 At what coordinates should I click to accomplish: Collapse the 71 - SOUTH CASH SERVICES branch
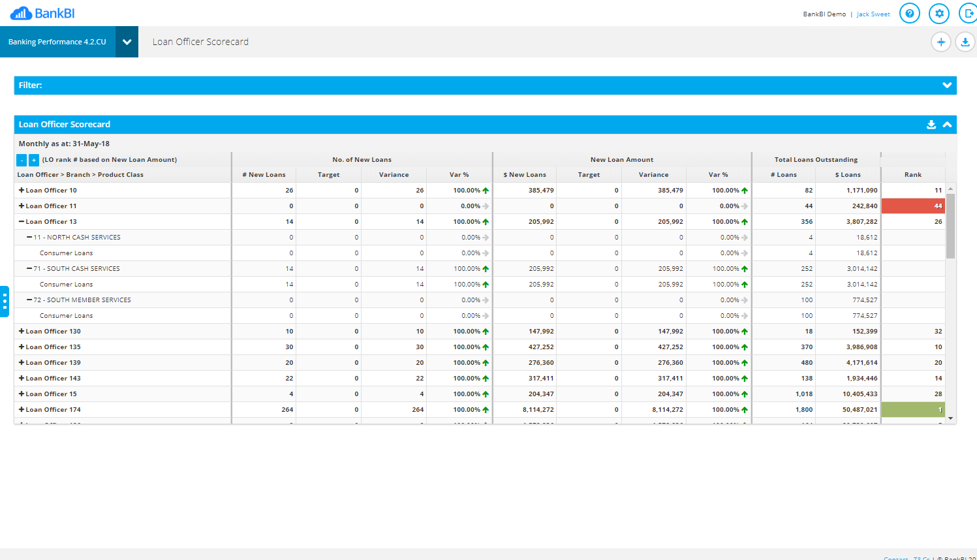29,269
